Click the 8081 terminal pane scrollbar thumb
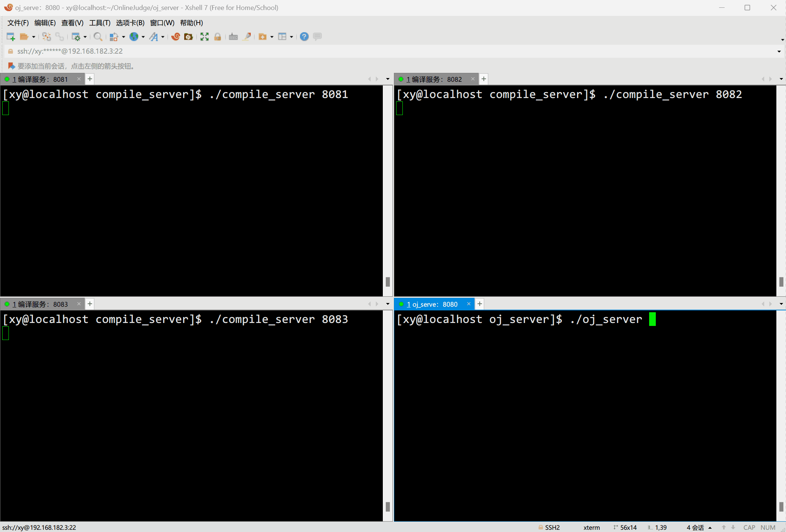Screen dimensions: 786x532 tap(388, 282)
